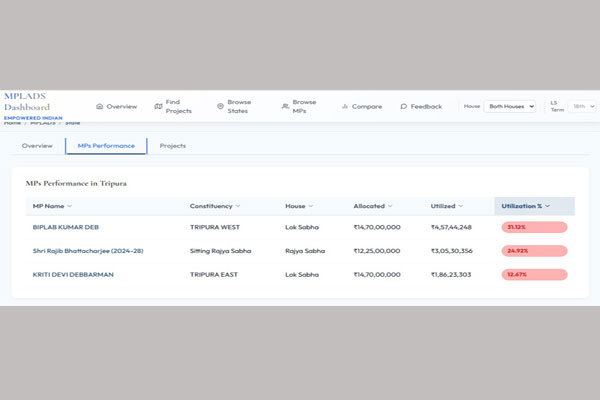This screenshot has height=400, width=600.
Task: Open the Both Houses dropdown
Action: click(510, 106)
